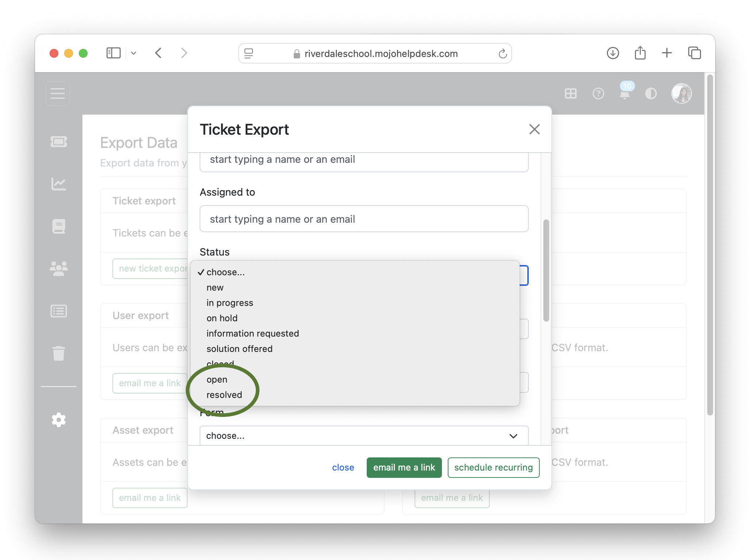Click the green 'email me a link' button
Viewport: 751px width, 560px height.
[x=404, y=467]
